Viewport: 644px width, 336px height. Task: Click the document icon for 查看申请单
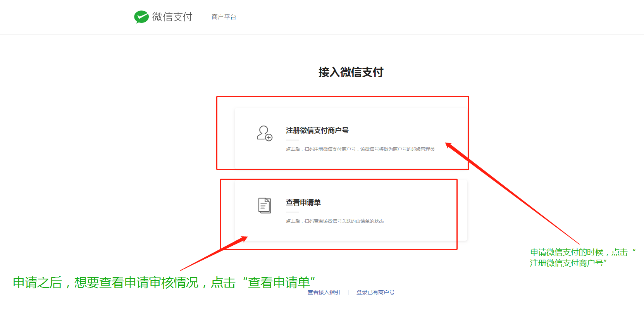click(265, 205)
